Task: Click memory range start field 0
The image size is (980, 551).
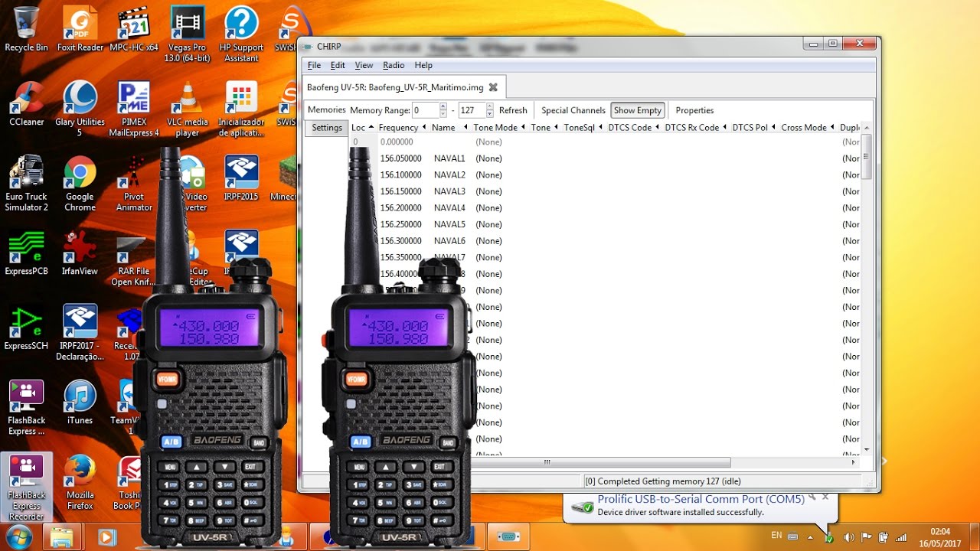Action: 425,110
